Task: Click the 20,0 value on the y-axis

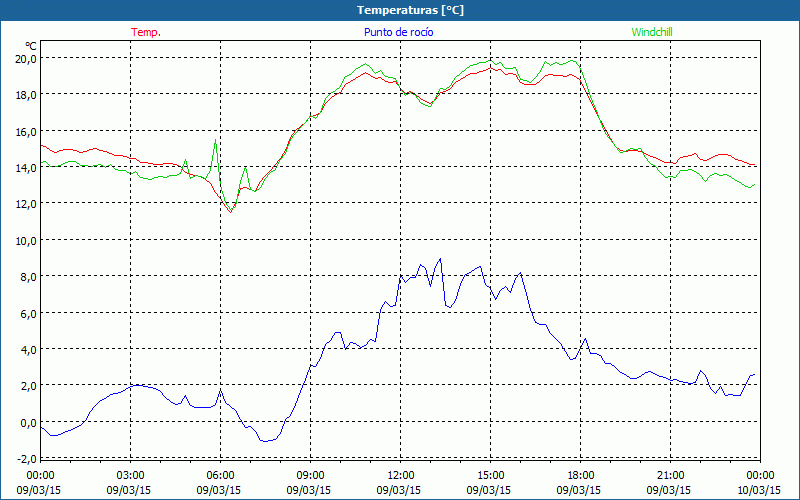Action: [x=27, y=58]
